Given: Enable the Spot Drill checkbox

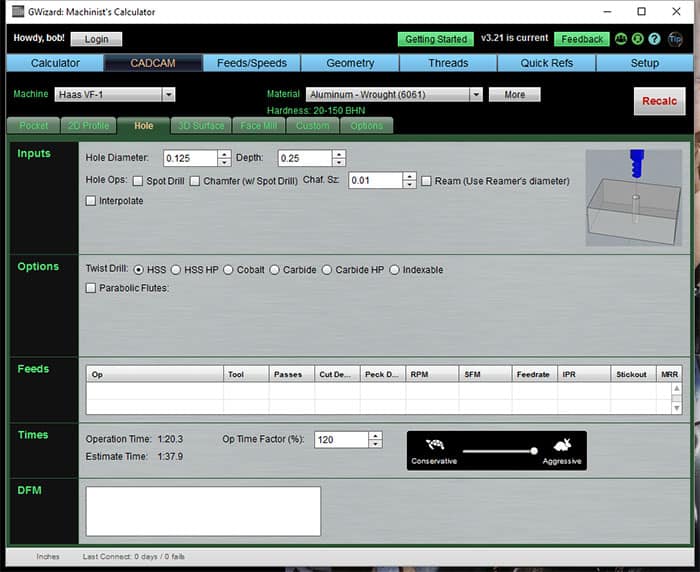Looking at the screenshot, I should coord(138,181).
